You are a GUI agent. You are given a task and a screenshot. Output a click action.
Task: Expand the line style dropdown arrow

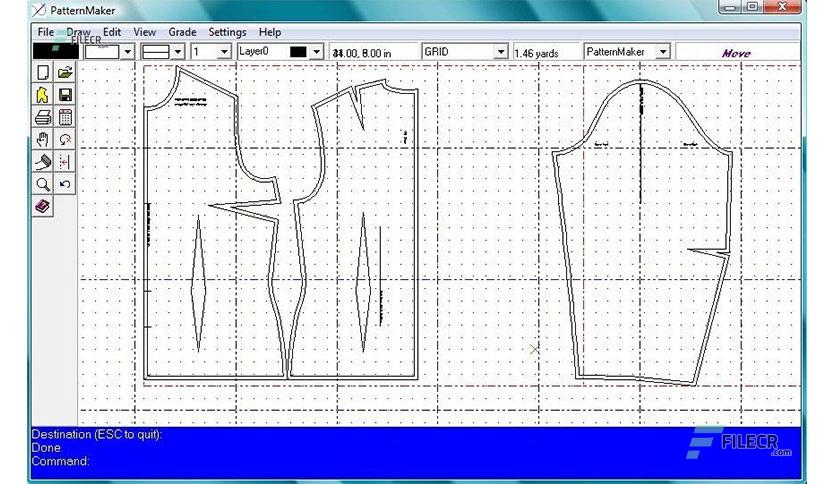[178, 52]
